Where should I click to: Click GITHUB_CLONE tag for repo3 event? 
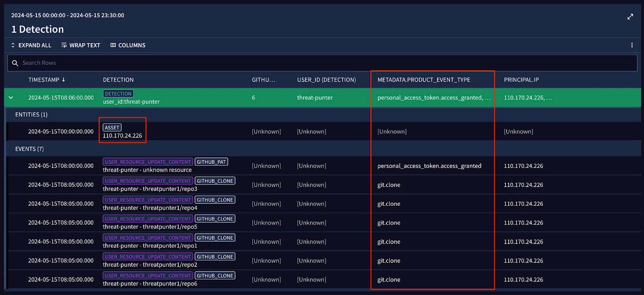(x=215, y=181)
